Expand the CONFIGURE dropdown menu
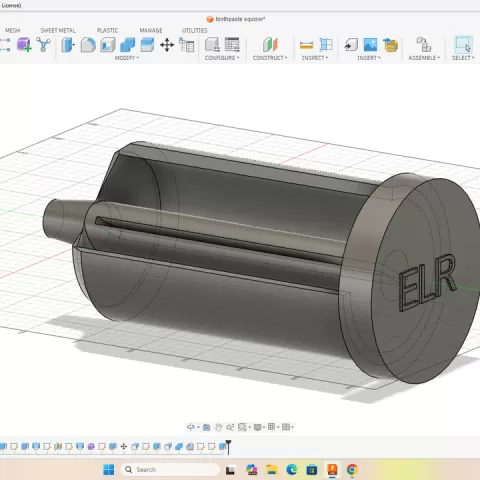The image size is (480, 480). coord(222,58)
